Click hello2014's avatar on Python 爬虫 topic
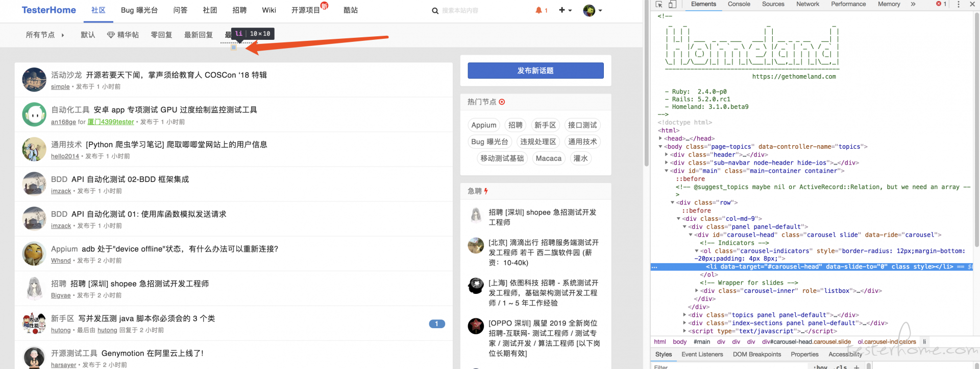 [34, 149]
